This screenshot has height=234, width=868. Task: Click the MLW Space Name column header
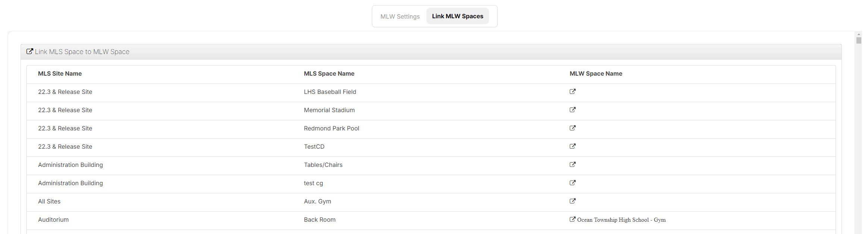[595, 73]
